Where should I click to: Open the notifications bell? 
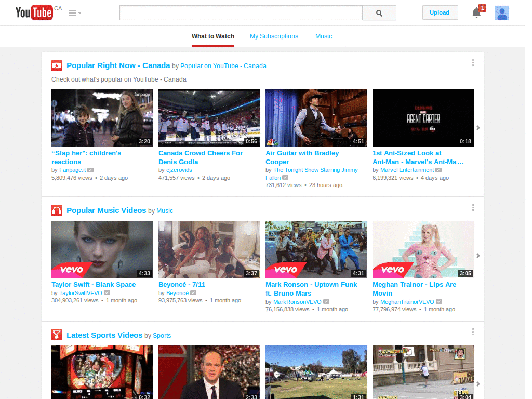(x=476, y=12)
